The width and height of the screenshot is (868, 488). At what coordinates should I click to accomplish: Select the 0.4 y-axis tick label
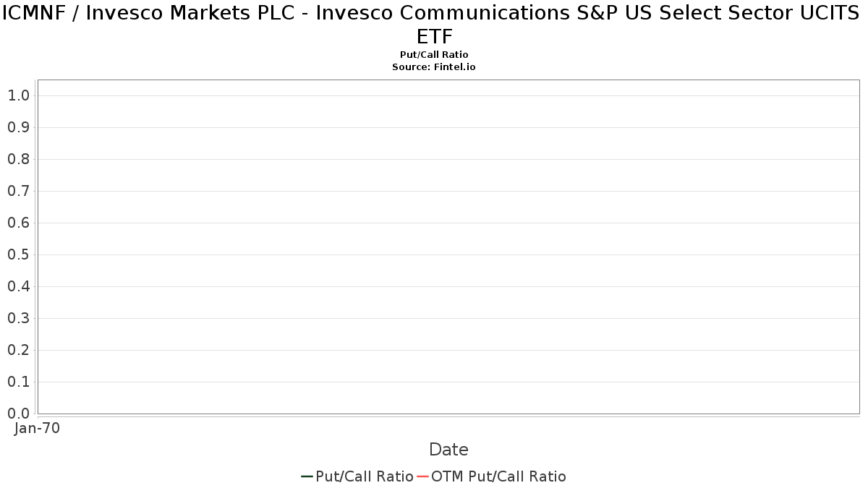18,286
